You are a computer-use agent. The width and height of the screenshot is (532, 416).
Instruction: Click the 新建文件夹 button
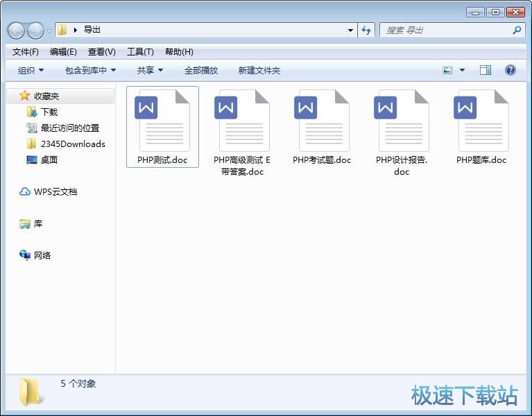[259, 70]
